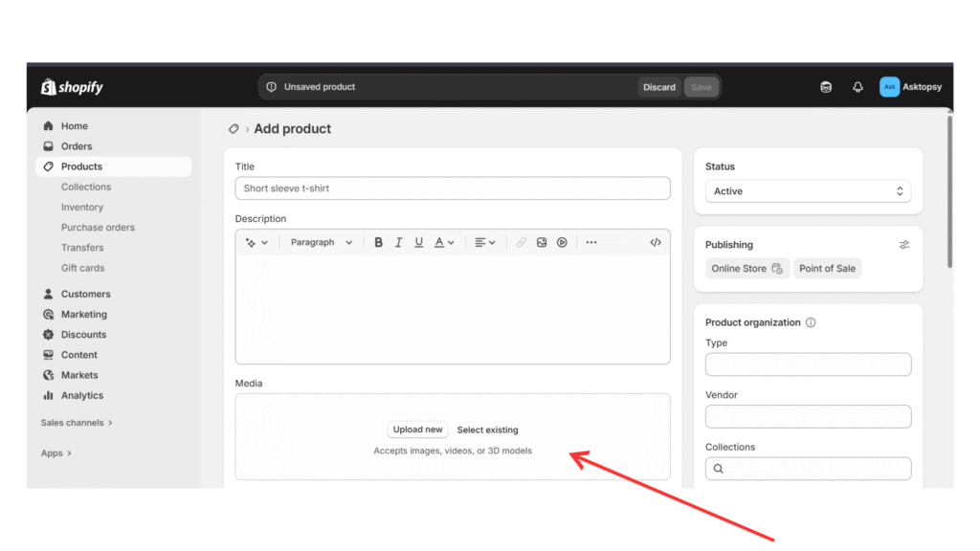This screenshot has height=551, width=980.
Task: Apply italic formatting in description toolbar
Action: (x=398, y=243)
